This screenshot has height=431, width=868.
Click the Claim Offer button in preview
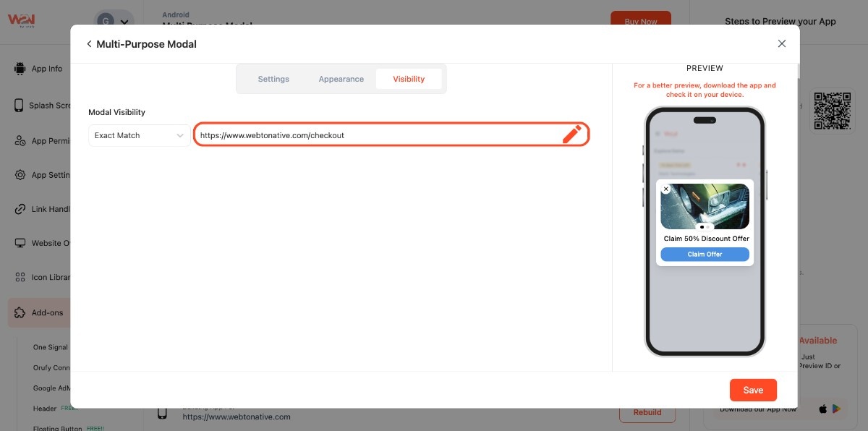[x=705, y=255]
